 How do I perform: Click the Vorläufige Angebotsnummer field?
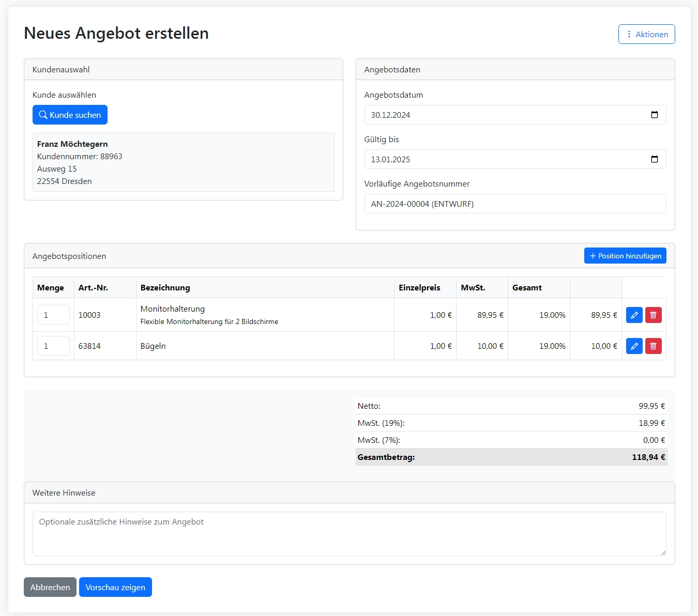pos(515,204)
